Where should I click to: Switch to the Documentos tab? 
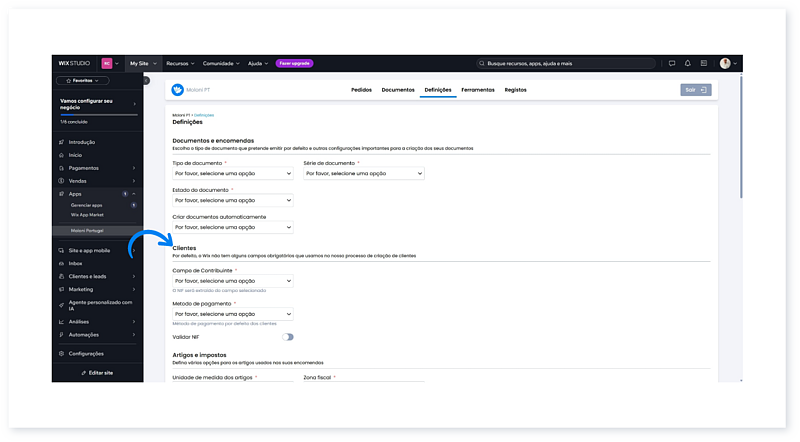[x=398, y=90]
